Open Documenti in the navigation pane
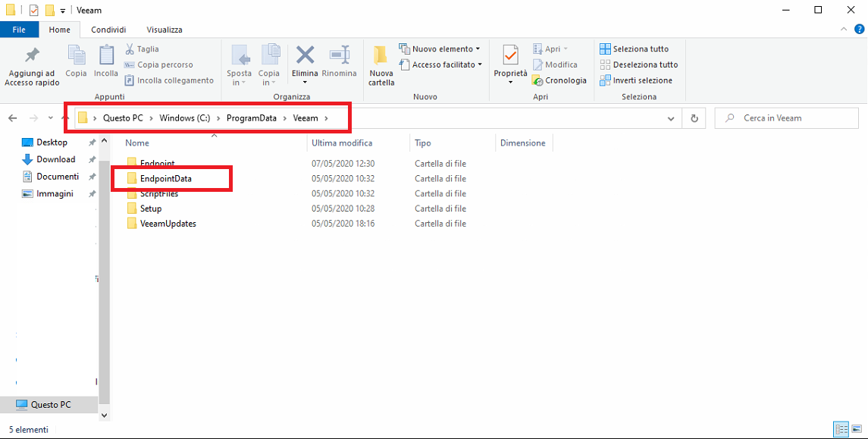 coord(58,177)
